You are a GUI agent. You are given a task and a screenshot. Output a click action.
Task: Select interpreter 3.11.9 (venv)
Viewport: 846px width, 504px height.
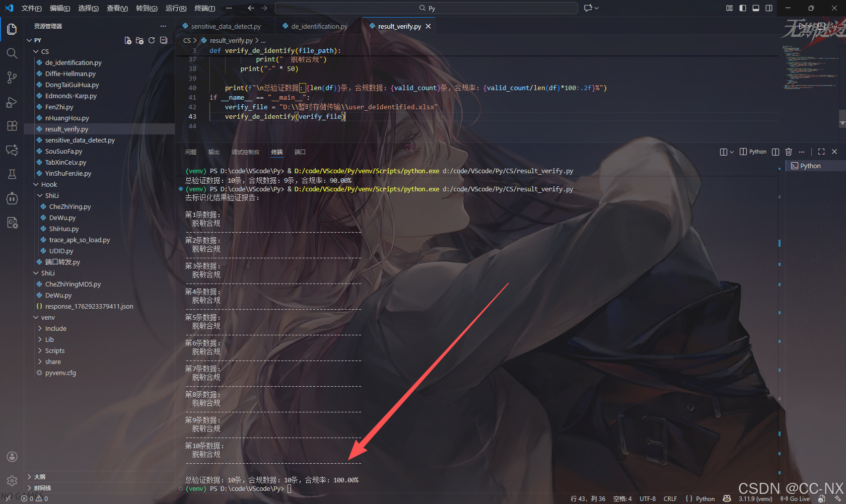pyautogui.click(x=755, y=498)
